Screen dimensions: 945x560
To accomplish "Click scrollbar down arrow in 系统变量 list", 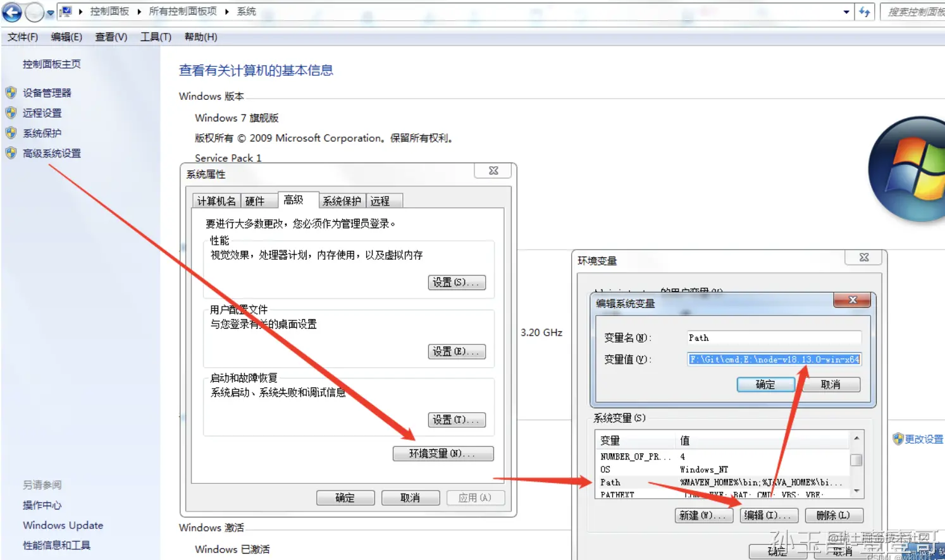I will 856,491.
